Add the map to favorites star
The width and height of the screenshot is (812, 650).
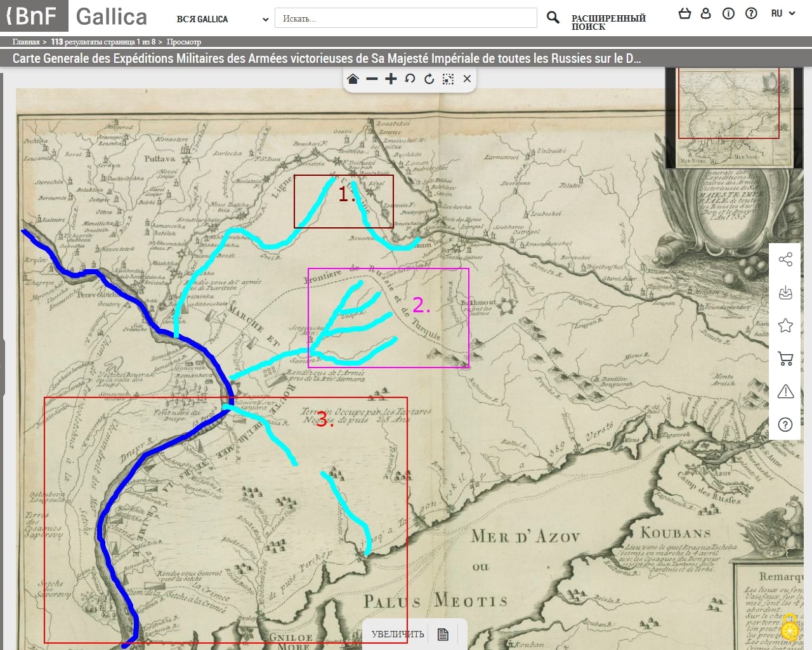tap(785, 325)
